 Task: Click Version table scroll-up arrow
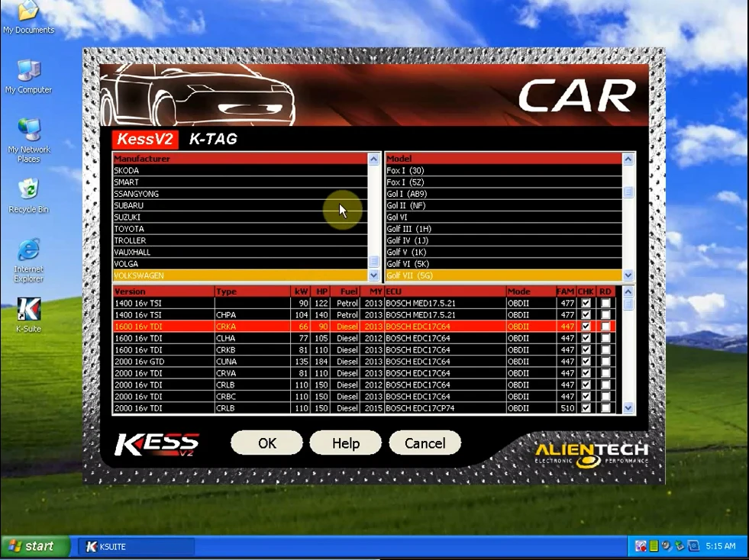[628, 291]
